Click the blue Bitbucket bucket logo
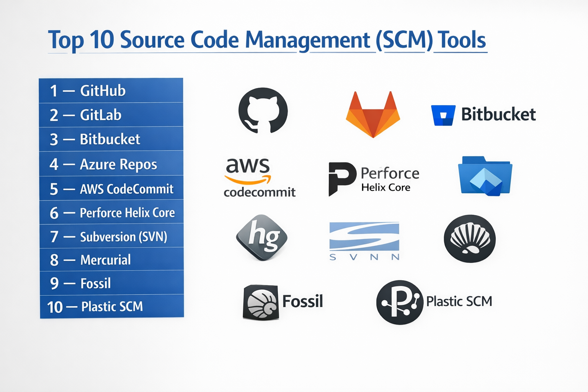This screenshot has width=588, height=392. point(443,115)
